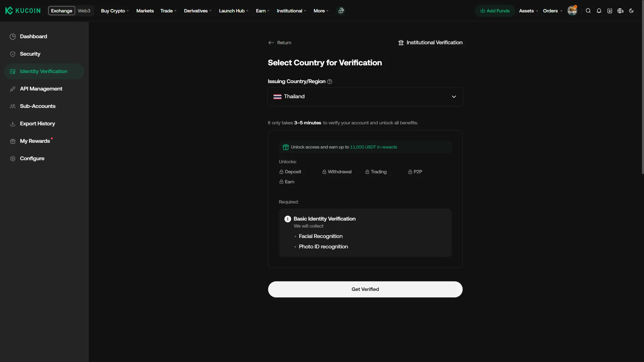644x362 pixels.
Task: Click the page vertical scrollbar
Action: point(643,87)
